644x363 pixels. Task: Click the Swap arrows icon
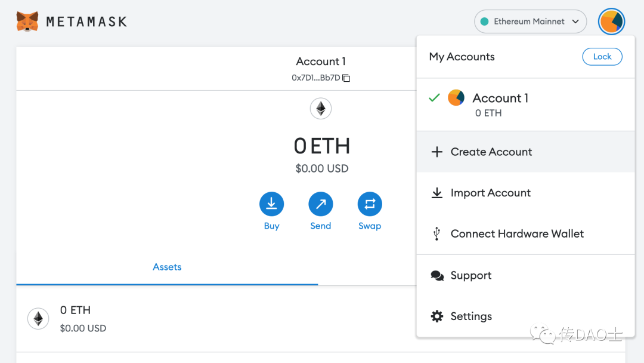coord(370,204)
